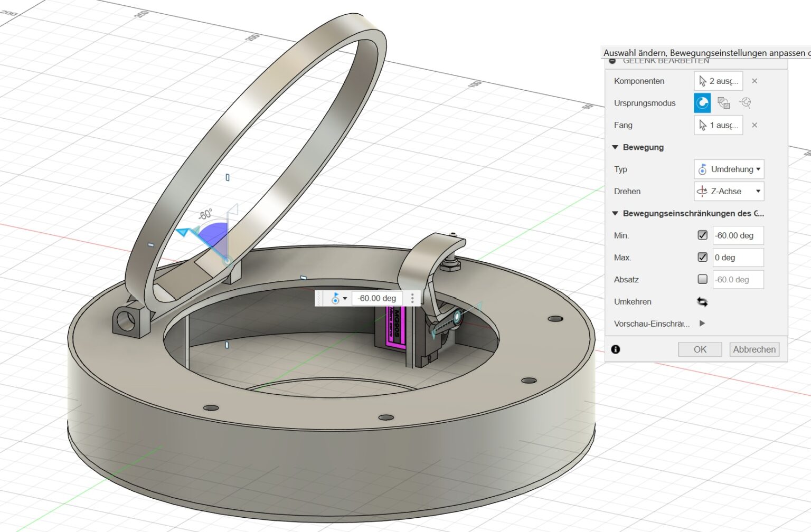Choose the second Ursprungsmodus icon (overlapping faces)
Screen dimensions: 811x532
point(723,103)
